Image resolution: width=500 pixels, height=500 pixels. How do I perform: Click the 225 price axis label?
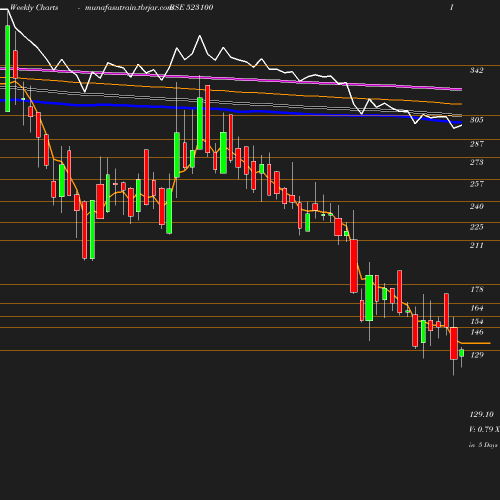coord(476,227)
